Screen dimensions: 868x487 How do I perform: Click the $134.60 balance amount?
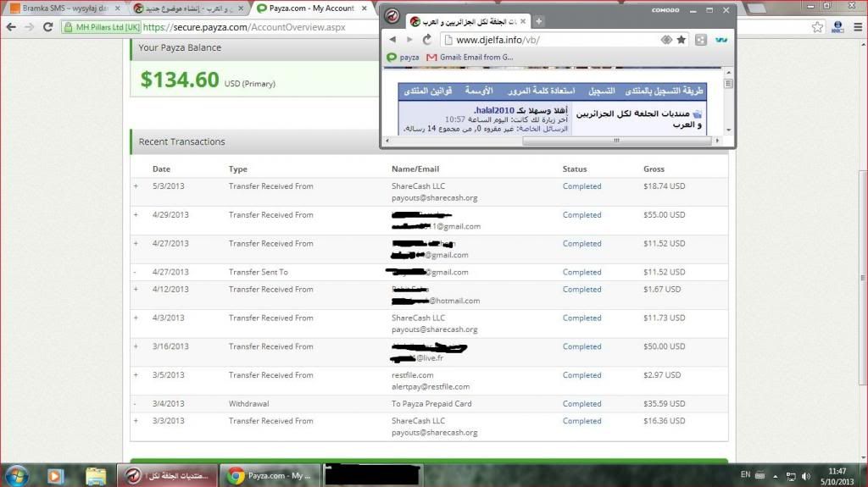180,80
